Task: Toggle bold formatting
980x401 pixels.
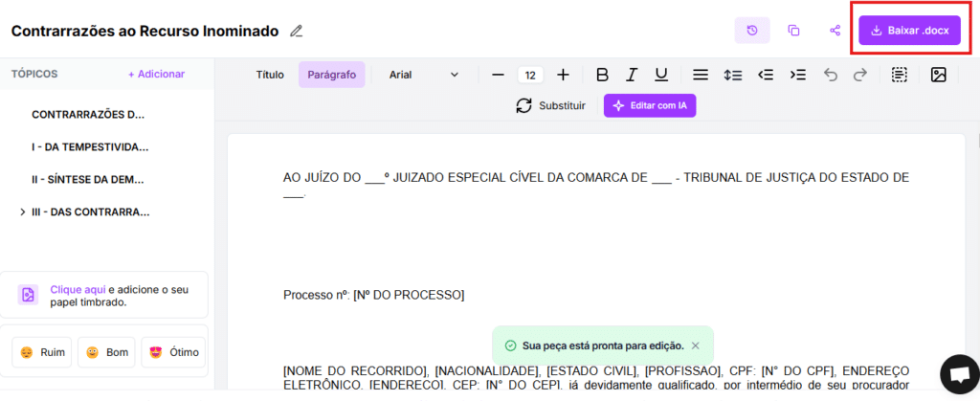Action: [602, 75]
